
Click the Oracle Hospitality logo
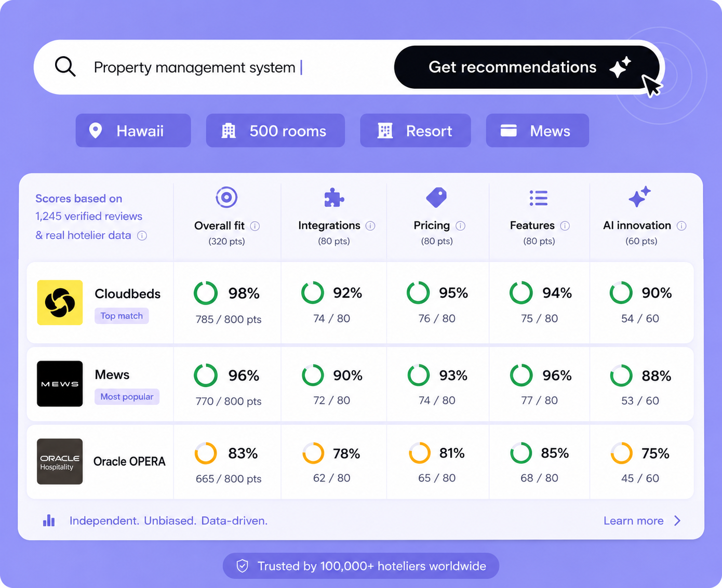pyautogui.click(x=60, y=461)
